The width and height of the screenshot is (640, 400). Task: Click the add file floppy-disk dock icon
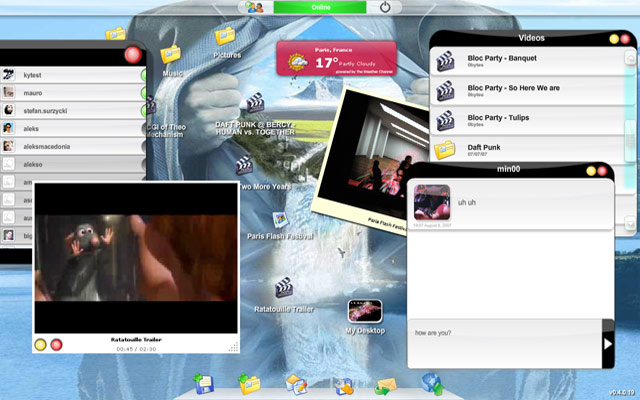pyautogui.click(x=204, y=384)
